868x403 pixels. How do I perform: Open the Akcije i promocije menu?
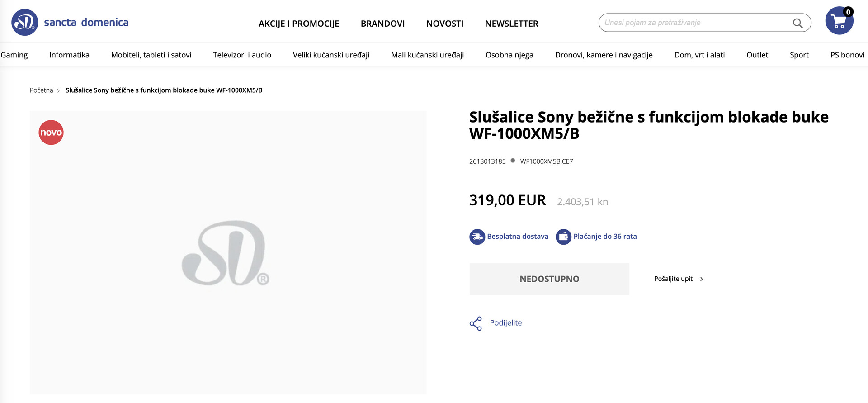point(299,24)
